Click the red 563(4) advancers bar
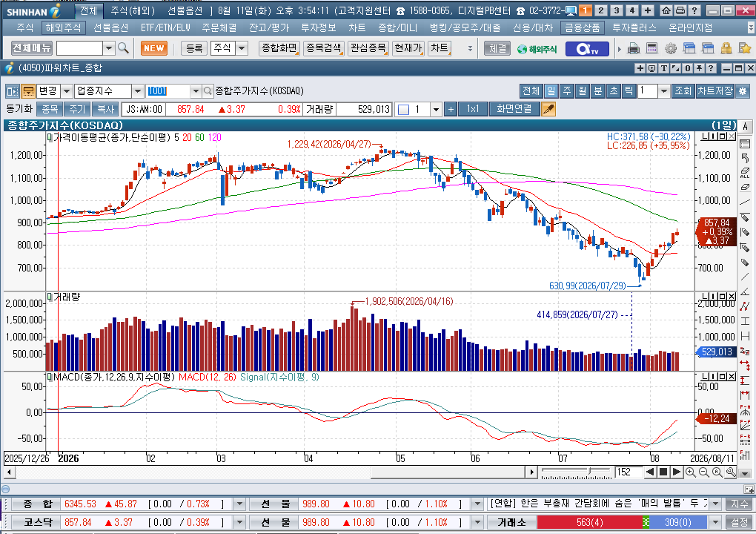This screenshot has width=756, height=534. (589, 522)
